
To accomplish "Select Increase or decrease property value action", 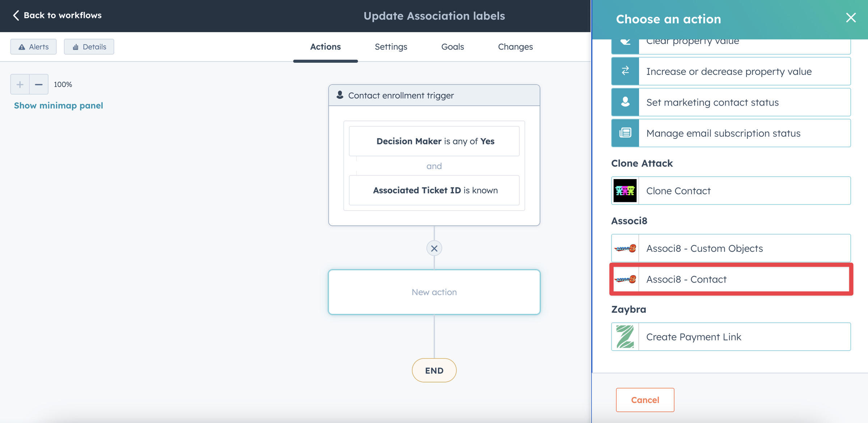I will tap(731, 71).
